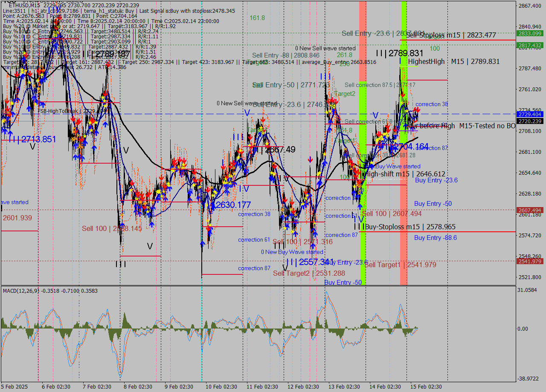Click the blue V correction marker on chart
This screenshot has width=546, height=392.
pyautogui.click(x=247, y=112)
